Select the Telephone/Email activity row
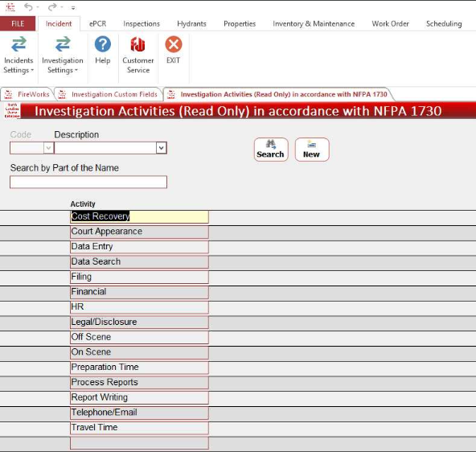This screenshot has width=476, height=452. point(139,413)
